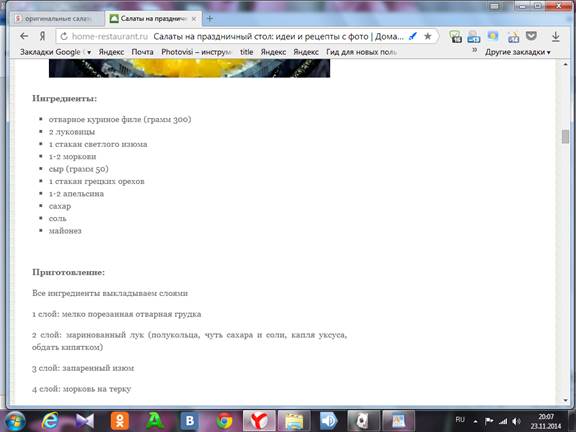Open the network signal tray icon
Image resolution: width=576 pixels, height=432 pixels.
point(503,421)
